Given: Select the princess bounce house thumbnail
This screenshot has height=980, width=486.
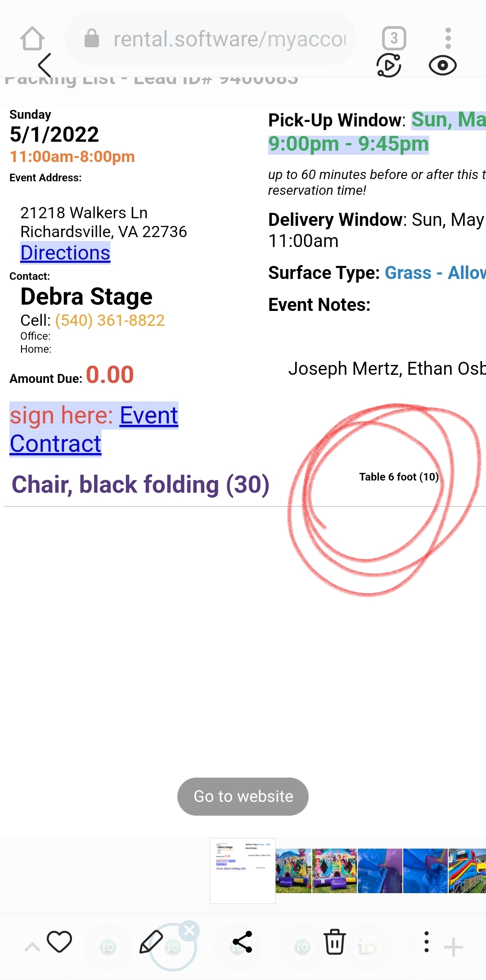Looking at the screenshot, I should tap(293, 871).
